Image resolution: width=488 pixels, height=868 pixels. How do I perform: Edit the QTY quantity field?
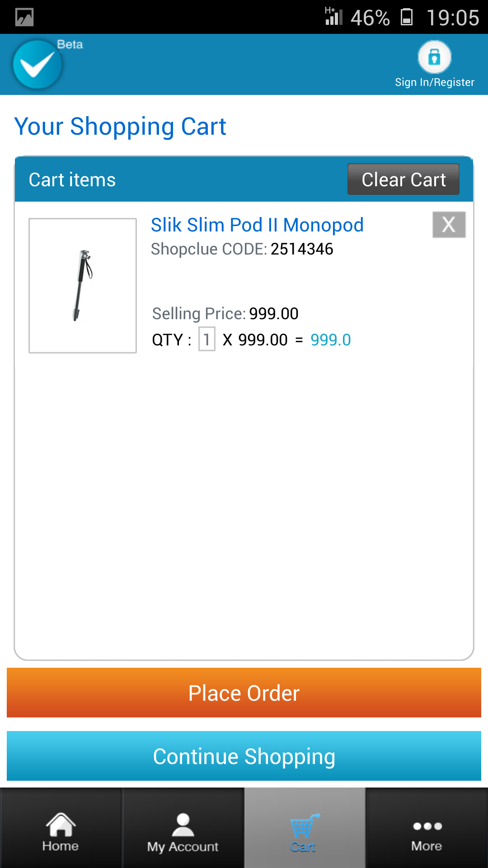click(206, 339)
